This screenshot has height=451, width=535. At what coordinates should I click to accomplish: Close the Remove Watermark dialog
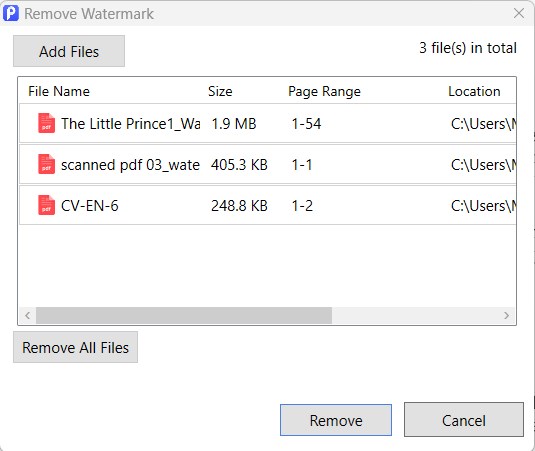click(519, 14)
